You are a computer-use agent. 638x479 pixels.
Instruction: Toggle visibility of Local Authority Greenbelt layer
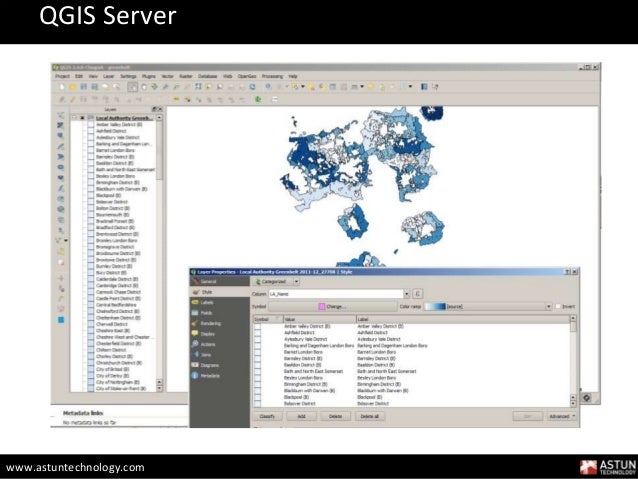coord(82,118)
